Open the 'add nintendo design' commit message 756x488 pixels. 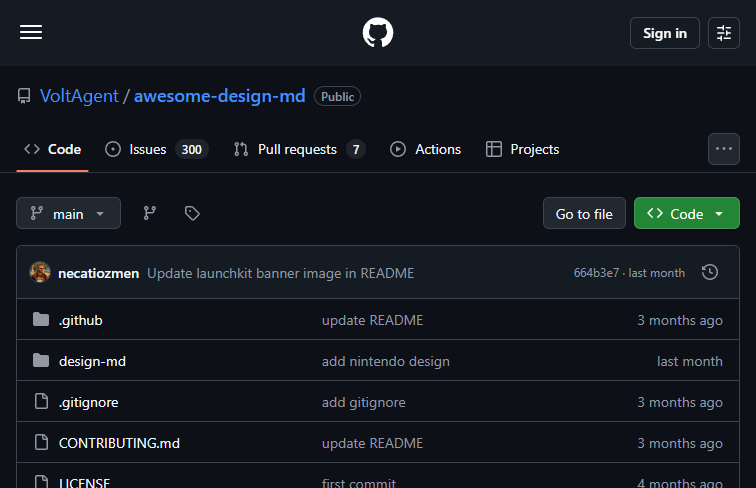coord(386,361)
